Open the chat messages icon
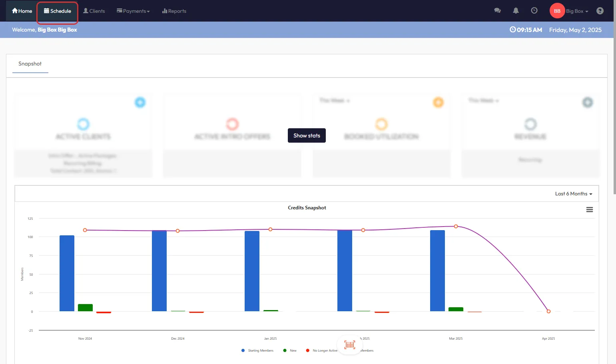 point(497,11)
